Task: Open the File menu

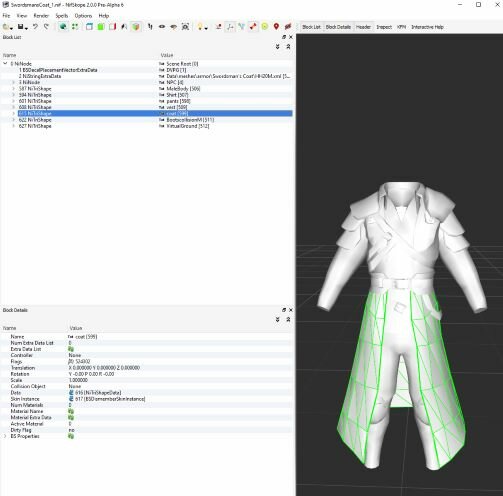Action: tap(6, 16)
